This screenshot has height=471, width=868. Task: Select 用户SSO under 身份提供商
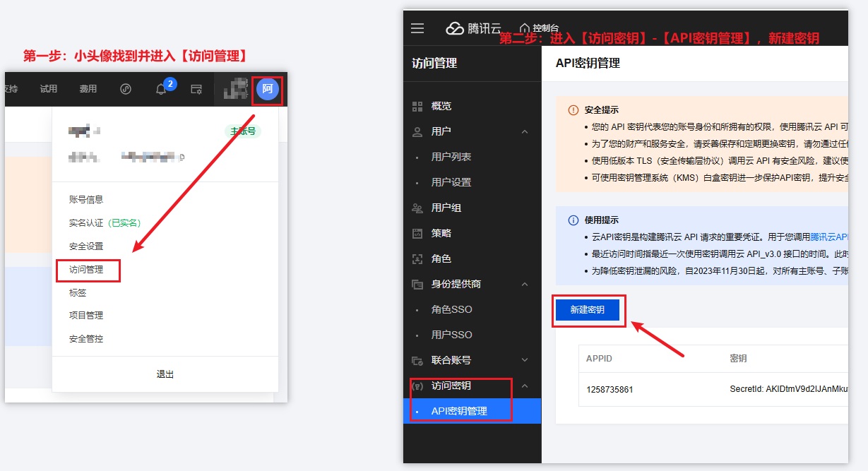452,335
